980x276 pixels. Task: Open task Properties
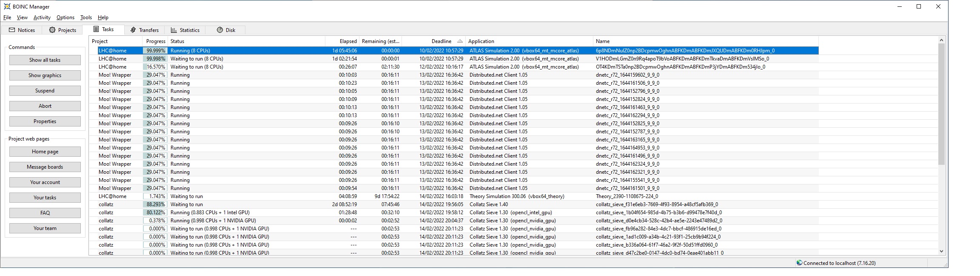pyautogui.click(x=45, y=121)
